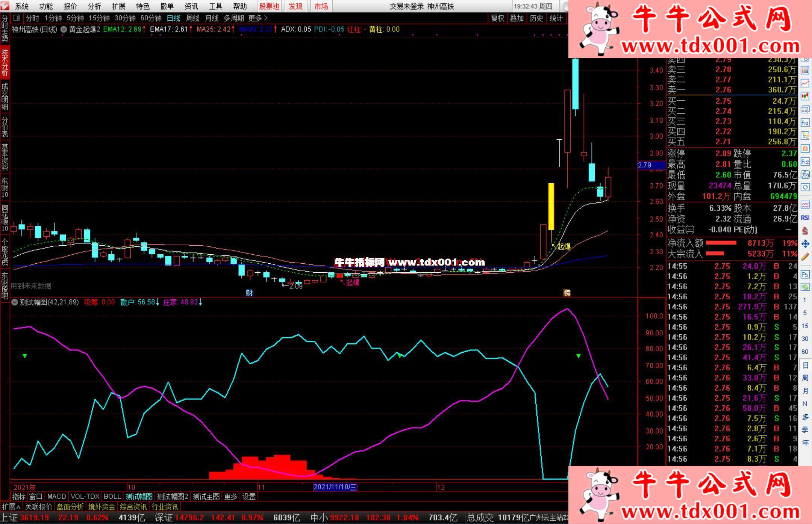The width and height of the screenshot is (812, 524).
Task: Click the 财 marker on the chart
Action: [x=249, y=293]
